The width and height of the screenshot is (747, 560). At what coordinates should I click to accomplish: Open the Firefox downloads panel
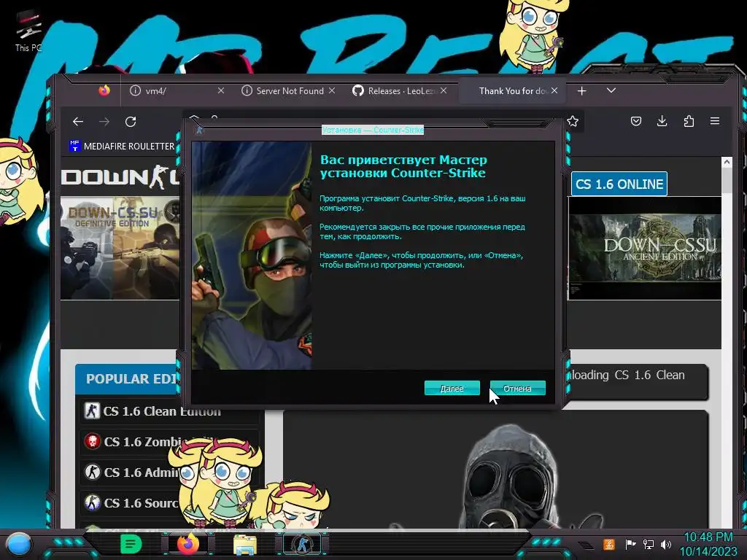click(x=662, y=121)
